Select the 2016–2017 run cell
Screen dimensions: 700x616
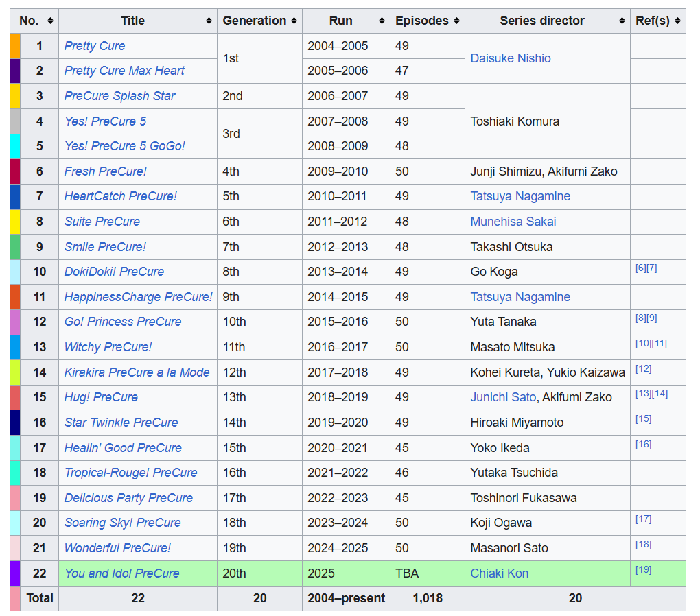click(346, 347)
